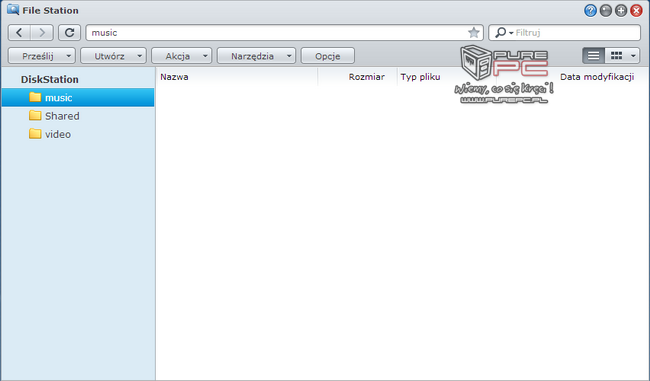Close the File Station window

(636, 10)
